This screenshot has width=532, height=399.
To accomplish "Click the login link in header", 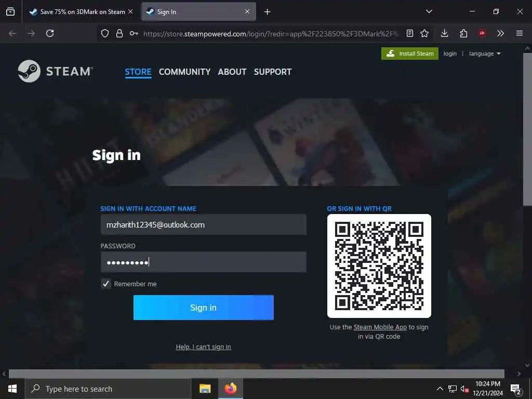I will (450, 54).
